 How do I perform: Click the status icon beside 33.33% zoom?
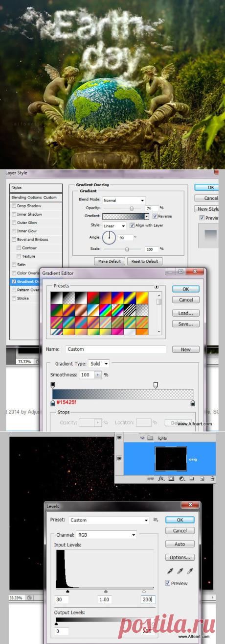click(x=29, y=598)
